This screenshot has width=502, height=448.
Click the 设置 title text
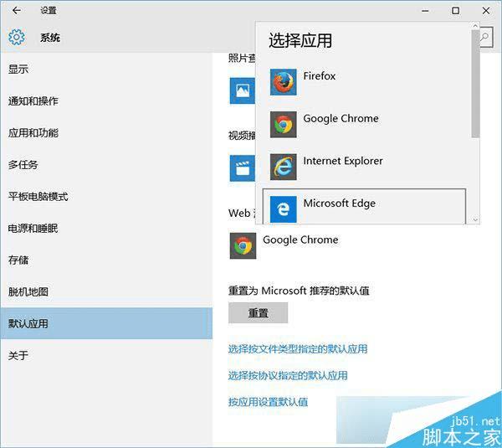click(x=49, y=11)
